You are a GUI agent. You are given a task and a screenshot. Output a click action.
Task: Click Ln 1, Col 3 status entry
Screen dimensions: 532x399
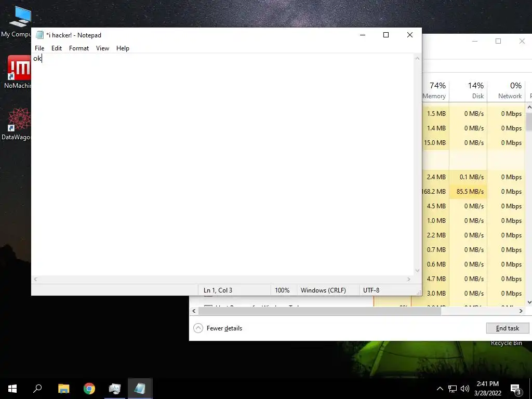[x=218, y=290]
